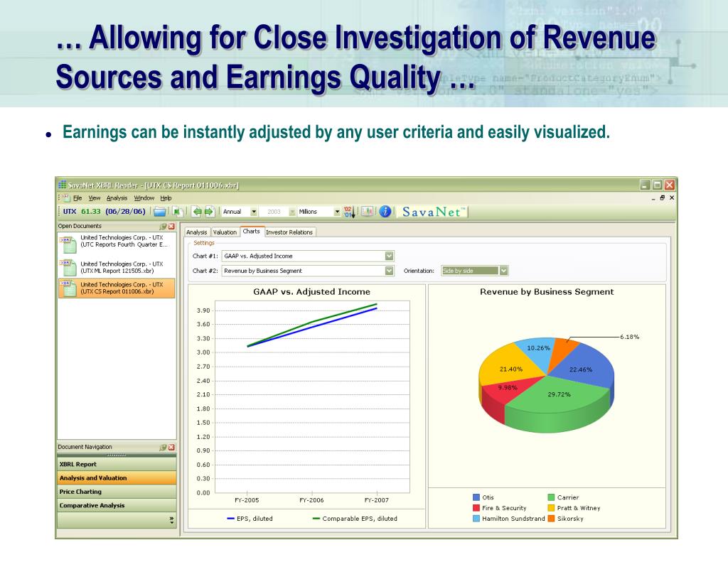Close the Open Documents panel
The height and width of the screenshot is (562, 728).
click(171, 227)
